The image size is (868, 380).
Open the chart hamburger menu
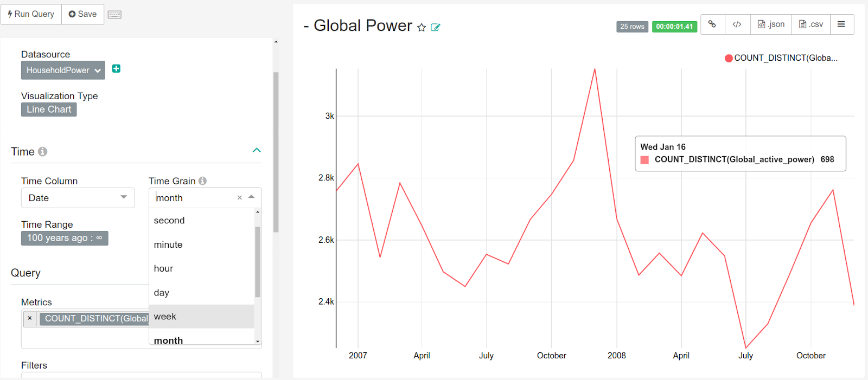pos(841,24)
